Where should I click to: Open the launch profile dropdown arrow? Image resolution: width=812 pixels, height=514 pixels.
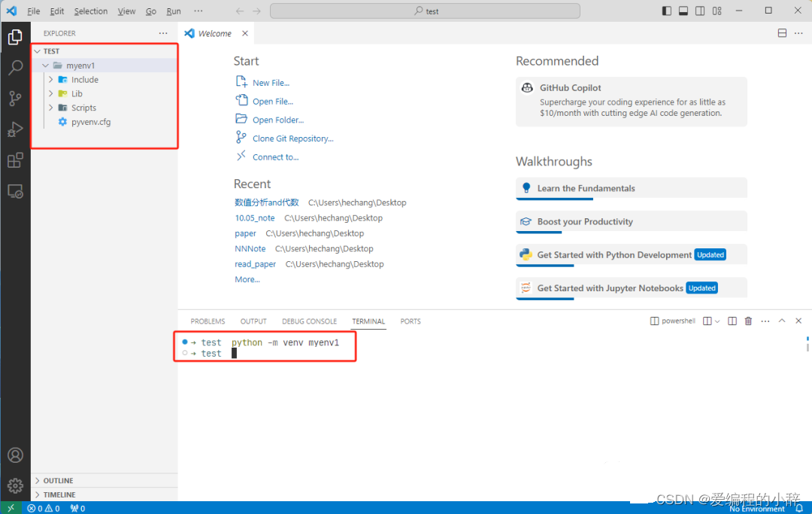click(717, 321)
